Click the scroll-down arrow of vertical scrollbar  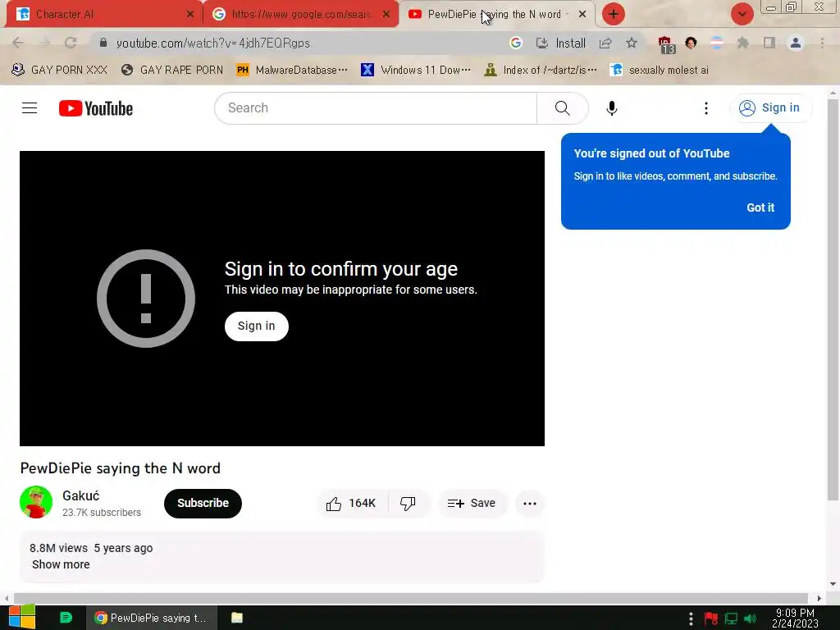coord(833,584)
